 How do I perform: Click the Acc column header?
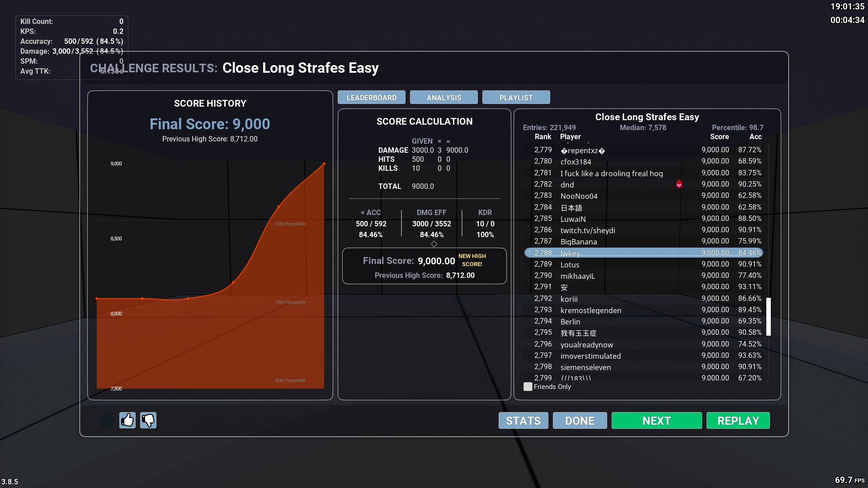(x=755, y=137)
